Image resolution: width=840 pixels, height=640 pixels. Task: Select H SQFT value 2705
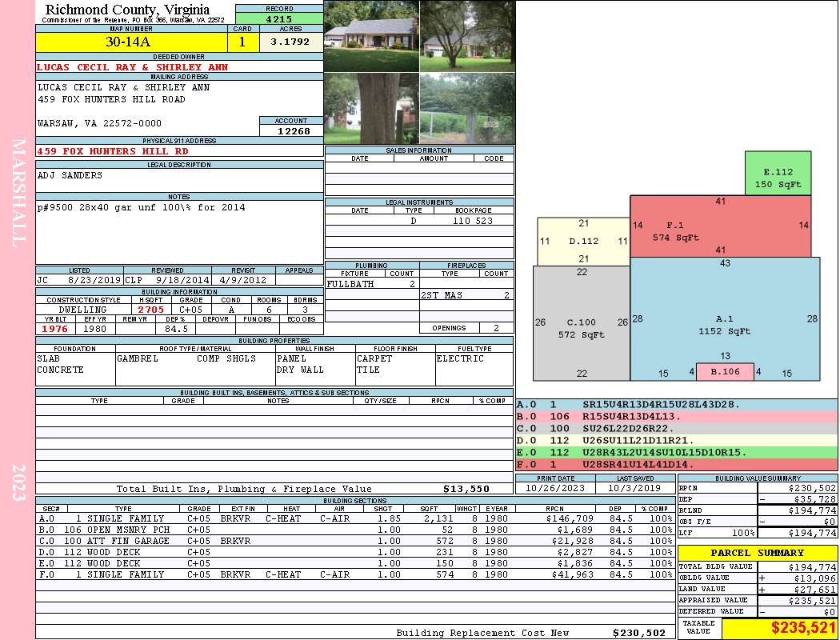(151, 310)
